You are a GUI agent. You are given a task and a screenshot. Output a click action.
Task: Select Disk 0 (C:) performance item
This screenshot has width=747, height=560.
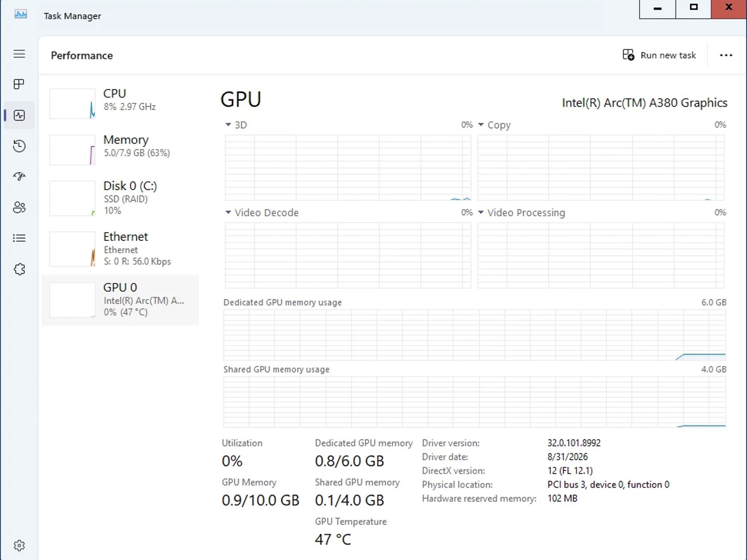tap(120, 198)
